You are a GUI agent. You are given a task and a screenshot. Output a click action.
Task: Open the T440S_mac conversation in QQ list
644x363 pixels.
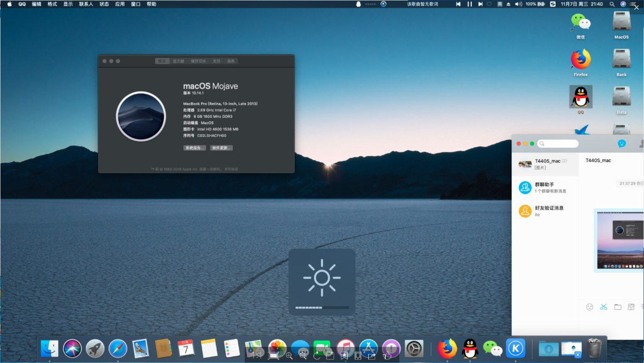pyautogui.click(x=545, y=164)
